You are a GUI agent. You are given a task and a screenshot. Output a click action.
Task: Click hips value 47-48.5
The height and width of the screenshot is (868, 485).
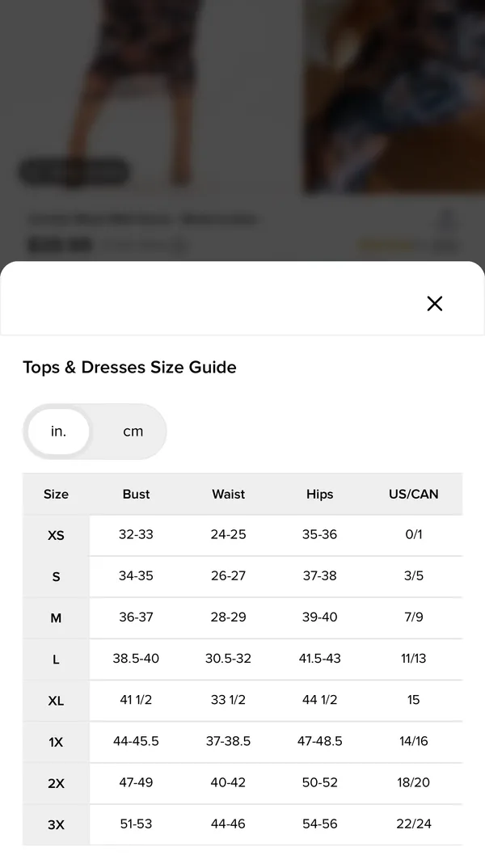click(320, 741)
